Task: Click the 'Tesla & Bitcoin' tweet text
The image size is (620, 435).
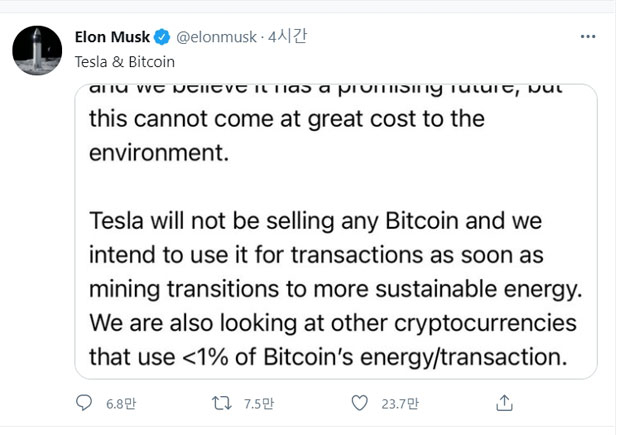Action: pyautogui.click(x=125, y=62)
